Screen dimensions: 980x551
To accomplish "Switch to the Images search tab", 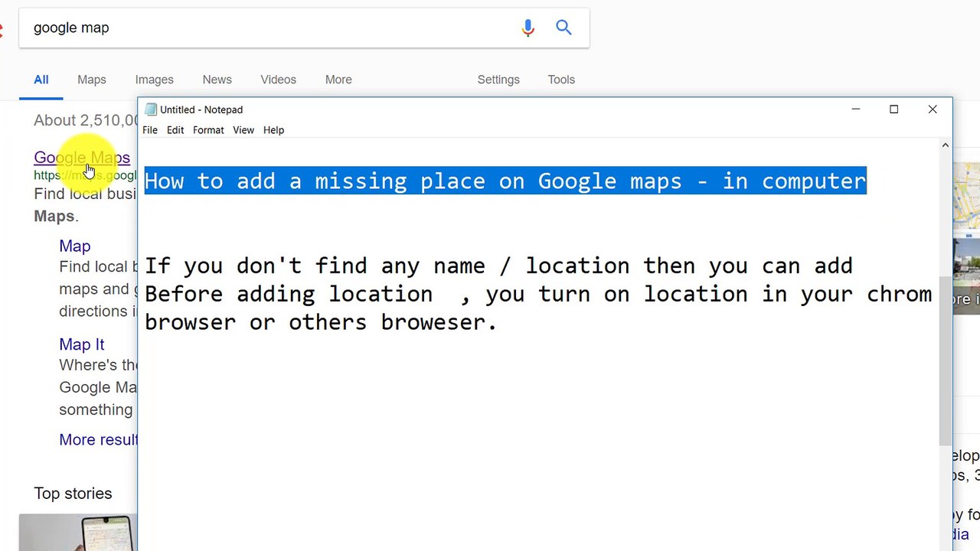I will (155, 80).
